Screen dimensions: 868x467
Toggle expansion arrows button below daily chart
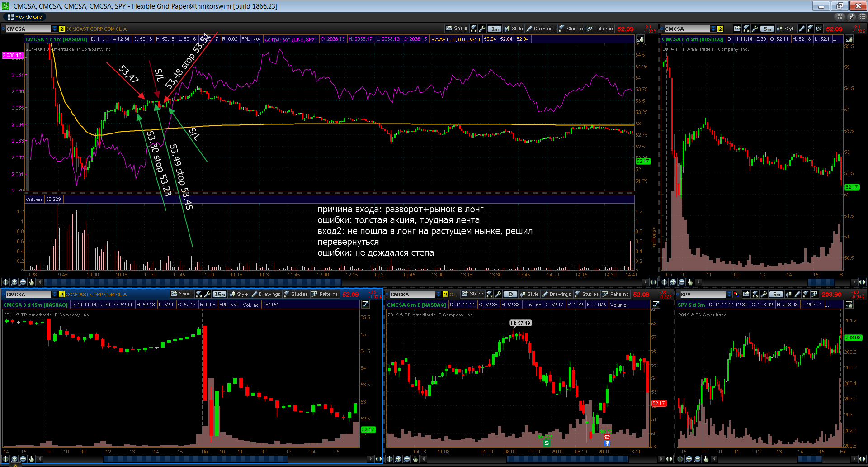(x=670, y=459)
